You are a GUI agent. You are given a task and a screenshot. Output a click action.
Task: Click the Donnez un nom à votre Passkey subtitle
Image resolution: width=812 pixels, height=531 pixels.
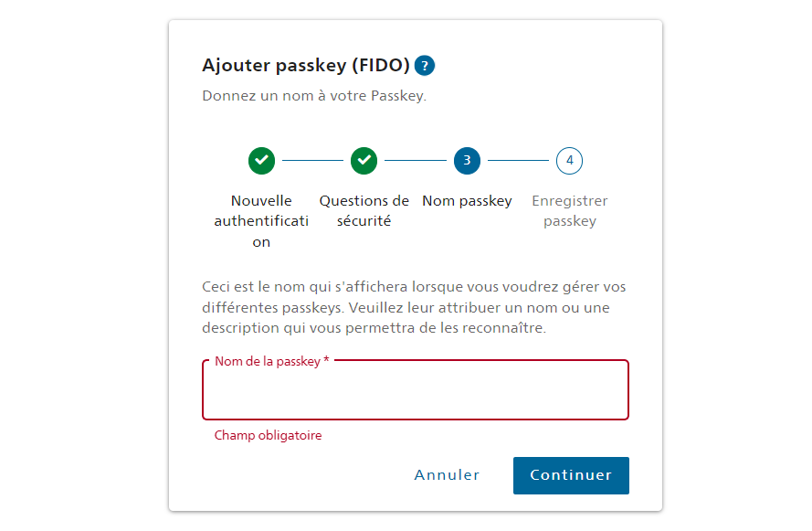314,96
